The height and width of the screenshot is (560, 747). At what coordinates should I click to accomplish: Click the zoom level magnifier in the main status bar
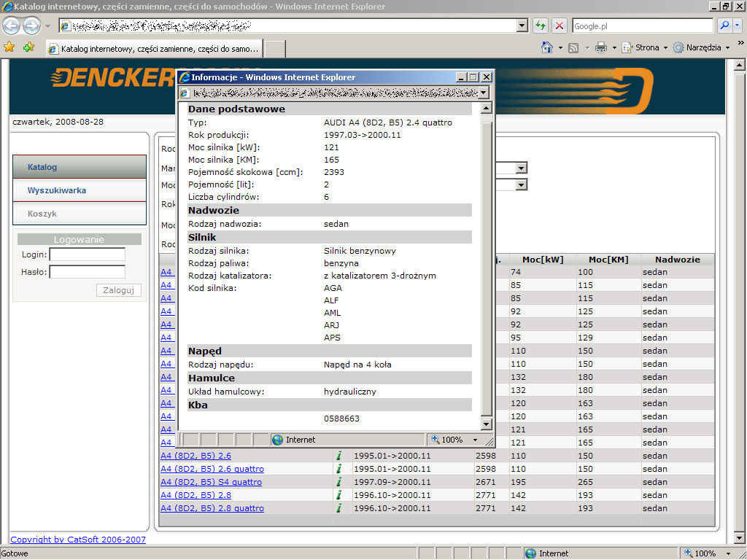tap(689, 553)
